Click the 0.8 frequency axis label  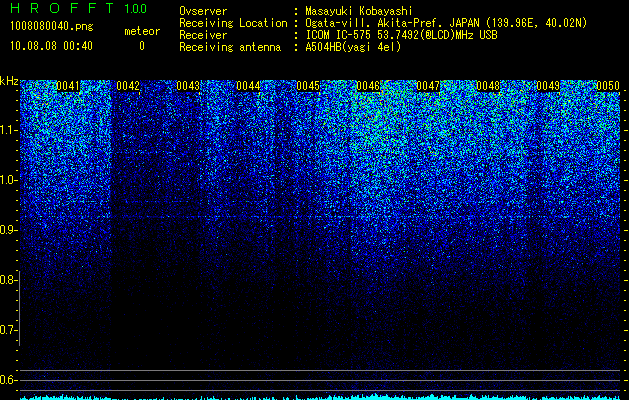tap(8, 280)
